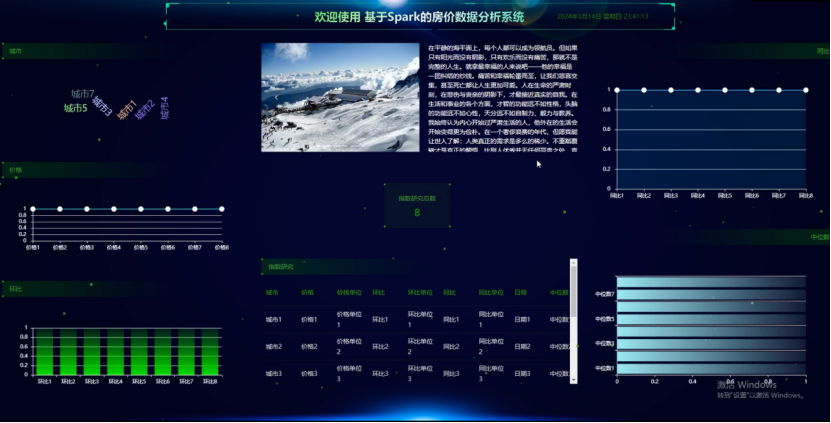Click the green bar for 环比1

point(45,352)
